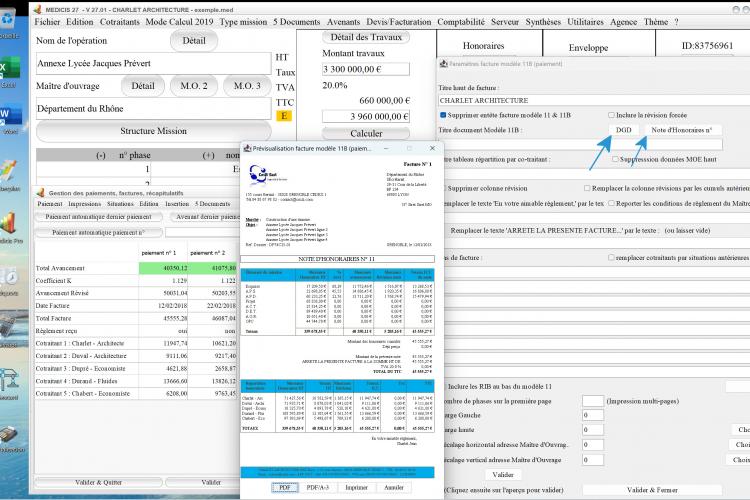Open the Cotraitants menu

120,22
